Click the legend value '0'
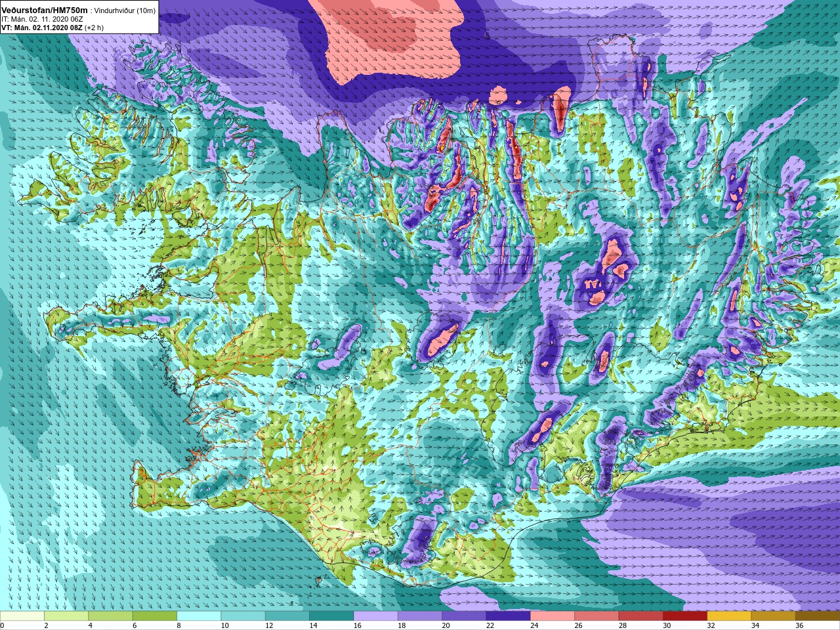Screen dimensions: 840x630 (x=3, y=625)
